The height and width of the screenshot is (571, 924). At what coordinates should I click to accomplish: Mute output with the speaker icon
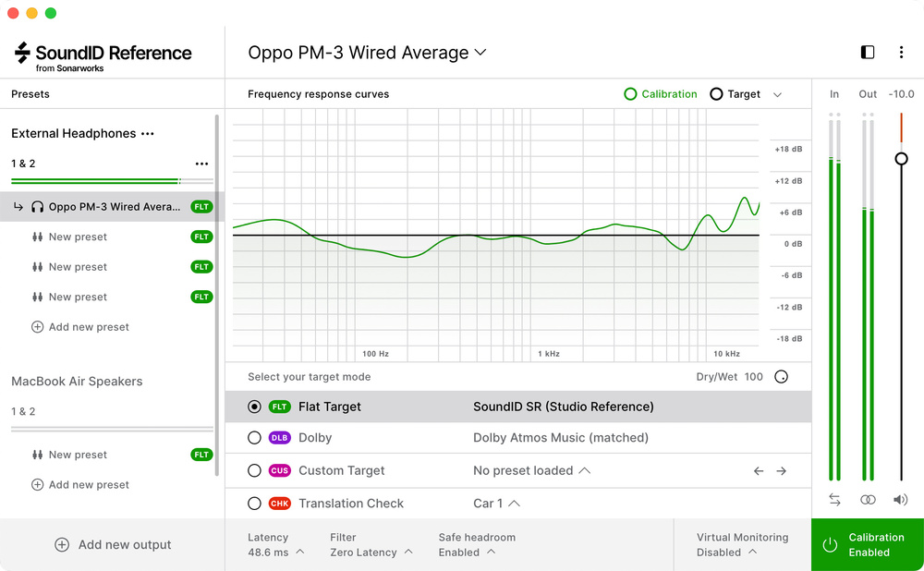(900, 500)
